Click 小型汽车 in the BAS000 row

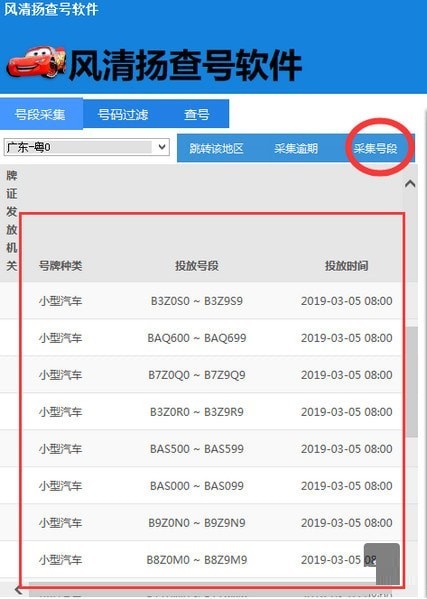(60, 486)
